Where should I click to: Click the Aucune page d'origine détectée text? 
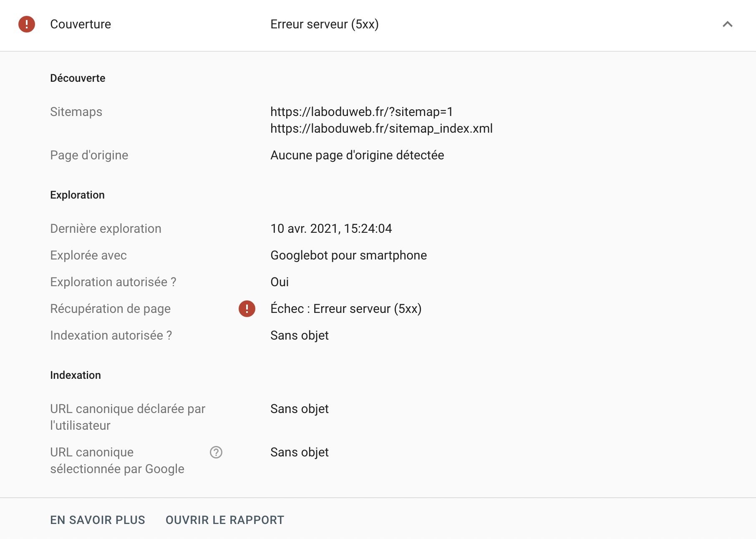click(x=357, y=155)
